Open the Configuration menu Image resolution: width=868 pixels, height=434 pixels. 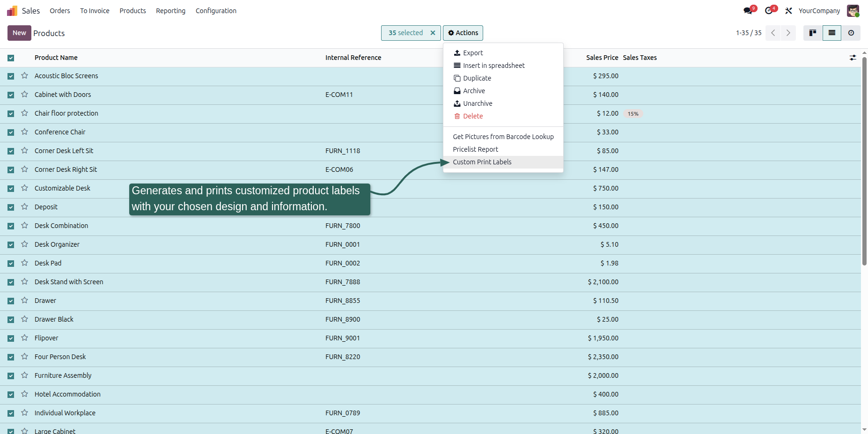click(x=216, y=11)
